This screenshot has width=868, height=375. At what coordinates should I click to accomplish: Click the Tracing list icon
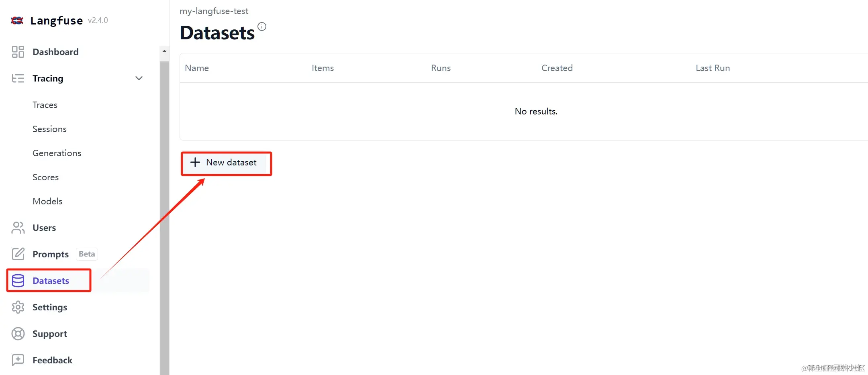coord(18,78)
